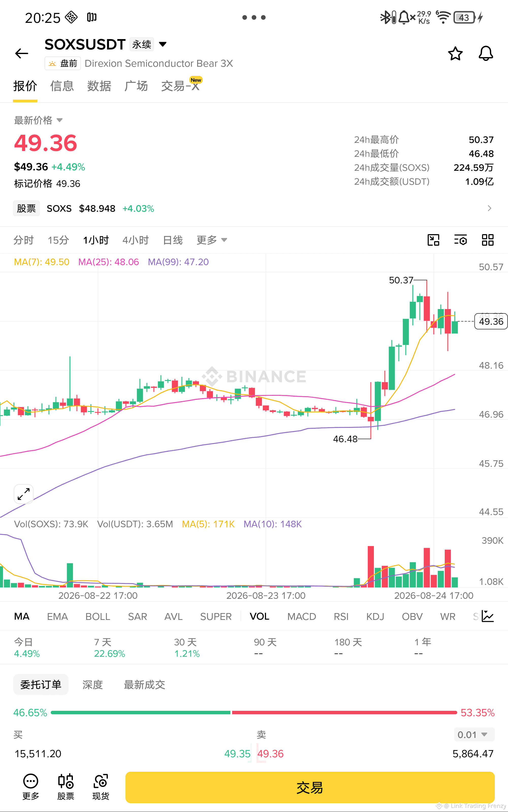This screenshot has height=812, width=508.
Task: Toggle MACD sub-indicator
Action: 302,616
